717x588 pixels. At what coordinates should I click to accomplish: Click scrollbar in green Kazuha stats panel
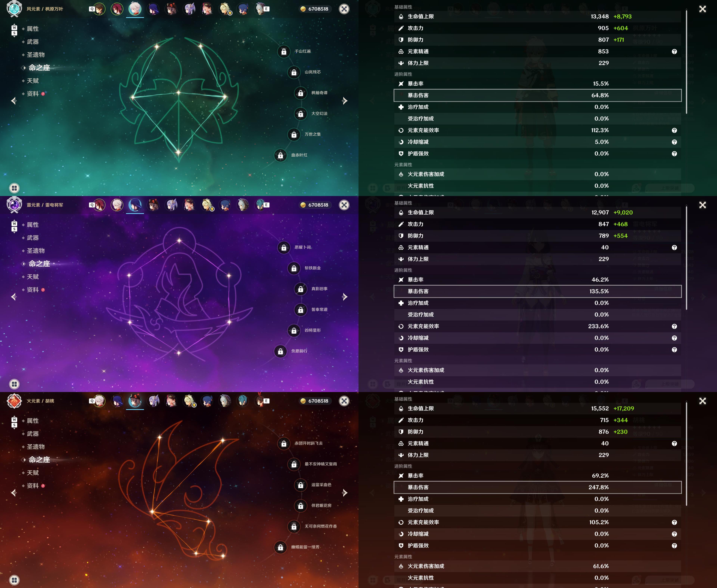pos(687,62)
